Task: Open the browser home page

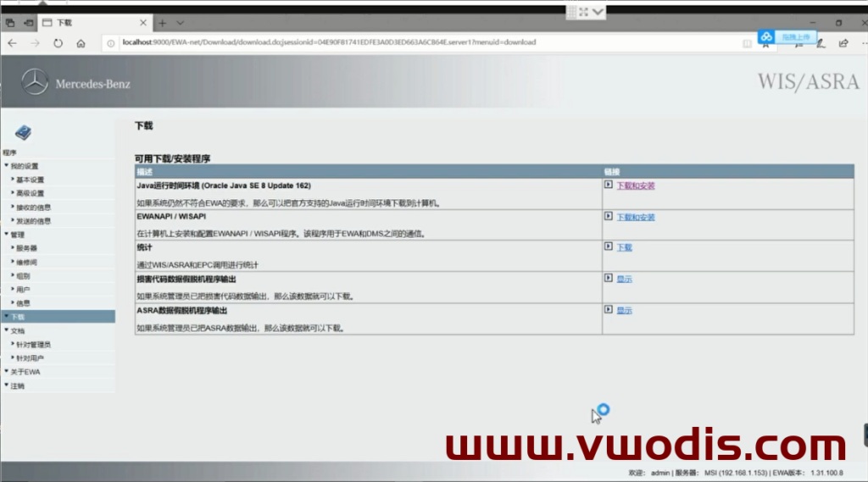Action: 81,43
